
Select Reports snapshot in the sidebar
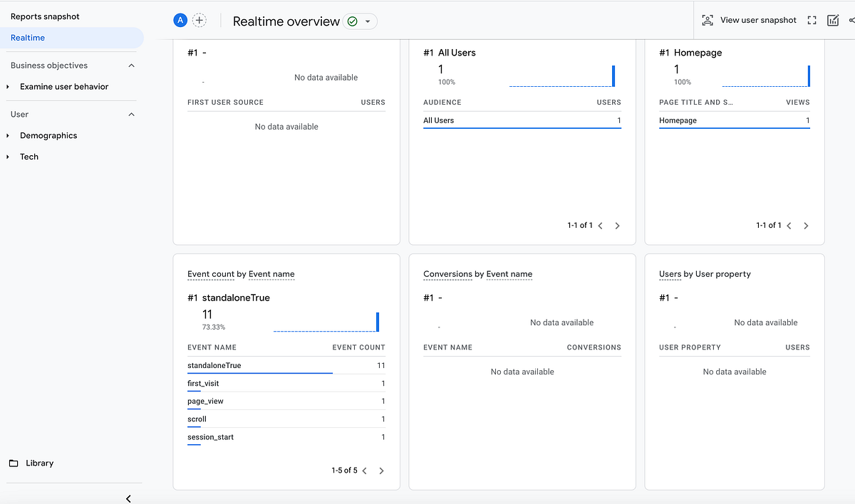coord(43,16)
